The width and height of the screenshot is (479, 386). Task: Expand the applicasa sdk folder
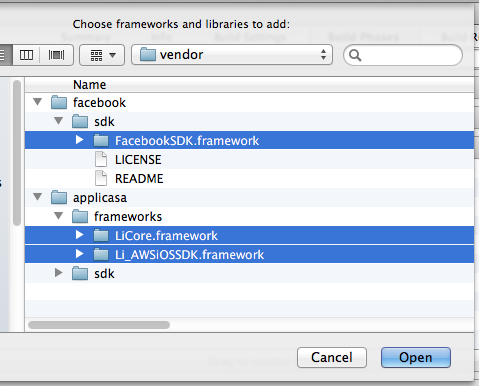pyautogui.click(x=59, y=273)
